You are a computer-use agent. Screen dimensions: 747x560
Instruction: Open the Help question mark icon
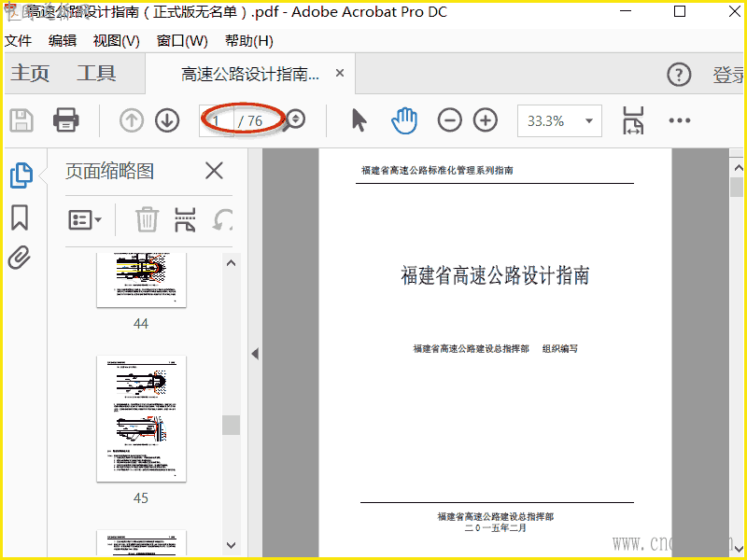coord(679,75)
